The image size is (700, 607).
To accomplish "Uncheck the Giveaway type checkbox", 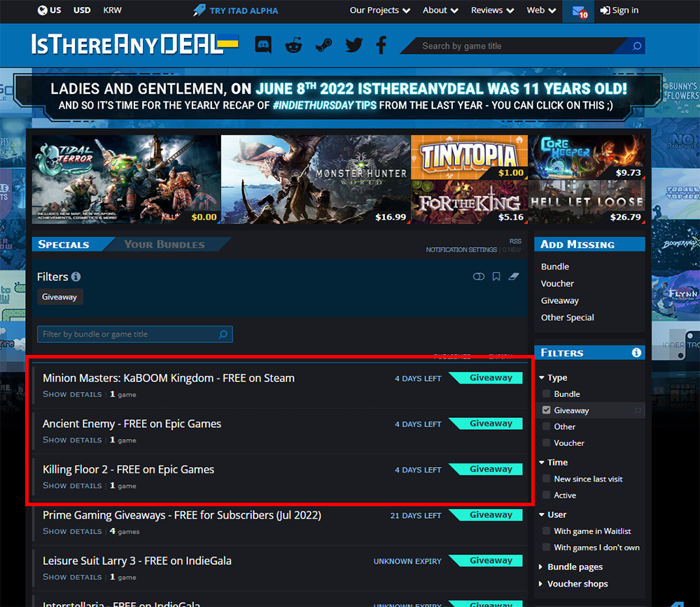I will (x=546, y=410).
